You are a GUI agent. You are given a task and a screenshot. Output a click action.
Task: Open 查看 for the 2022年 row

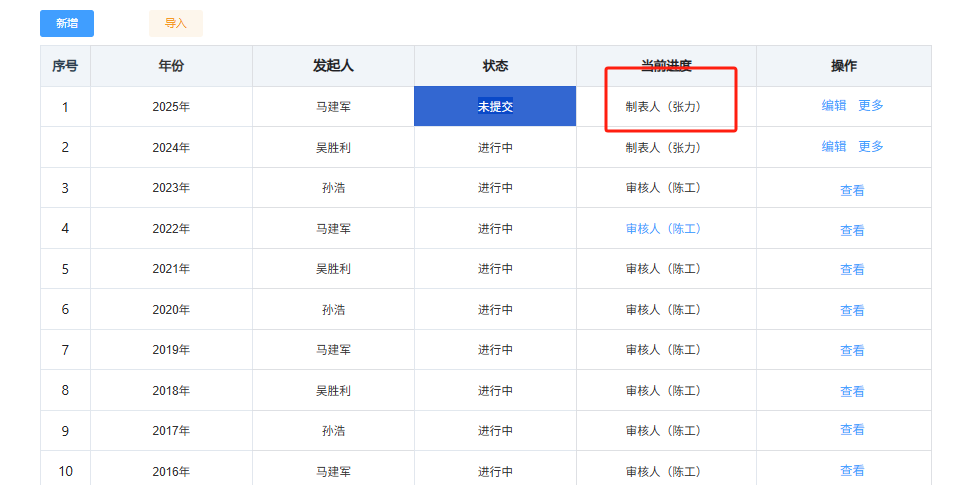coord(852,230)
